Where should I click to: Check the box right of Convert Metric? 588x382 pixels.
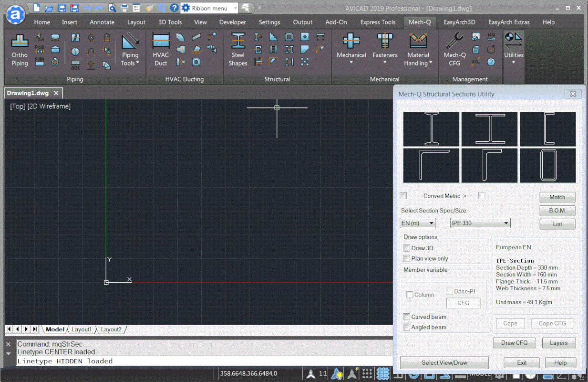pos(482,196)
